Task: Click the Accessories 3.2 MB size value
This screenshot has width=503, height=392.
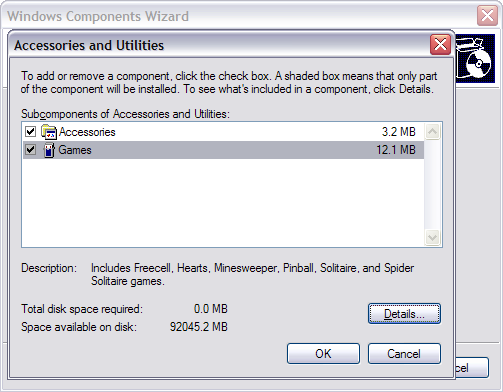Action: tap(399, 132)
